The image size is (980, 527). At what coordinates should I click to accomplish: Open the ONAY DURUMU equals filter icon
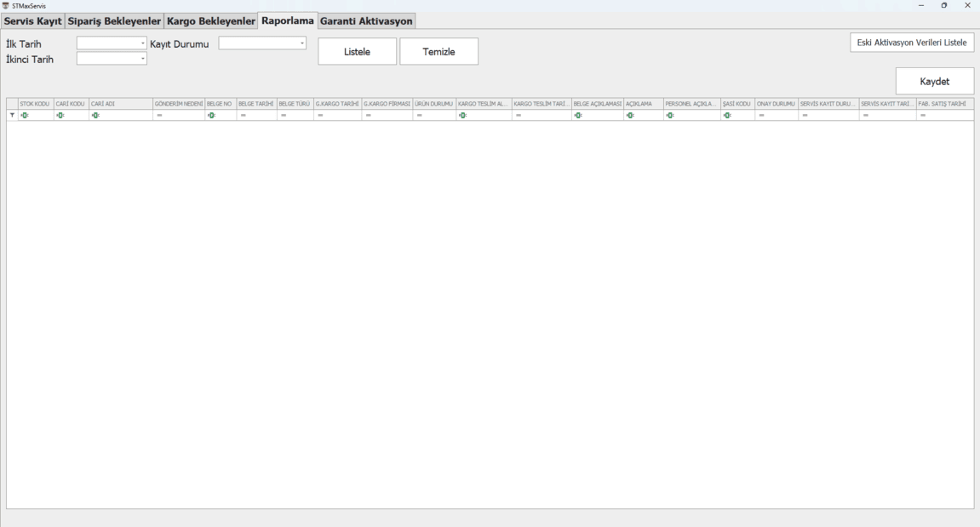(x=761, y=115)
